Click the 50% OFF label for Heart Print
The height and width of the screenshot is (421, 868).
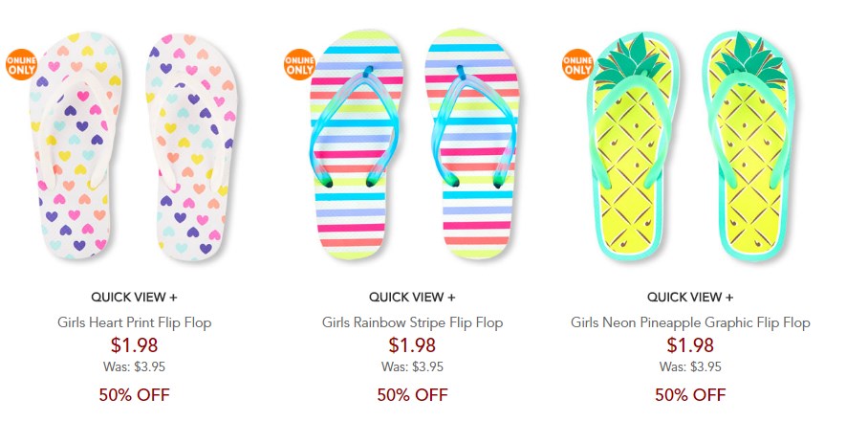click(135, 395)
